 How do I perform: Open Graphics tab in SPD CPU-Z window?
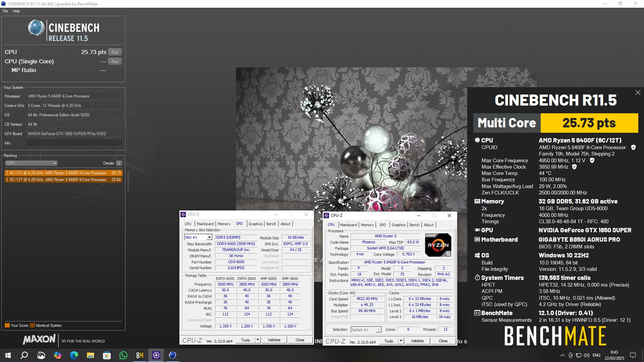pyautogui.click(x=256, y=224)
